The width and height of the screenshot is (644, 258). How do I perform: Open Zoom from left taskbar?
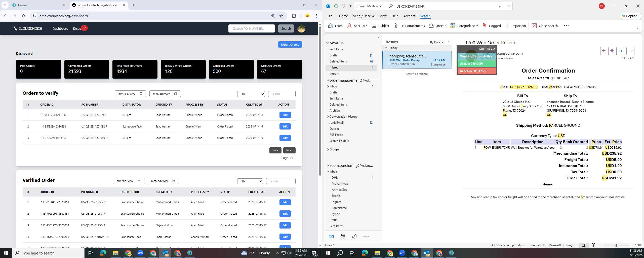(140, 253)
